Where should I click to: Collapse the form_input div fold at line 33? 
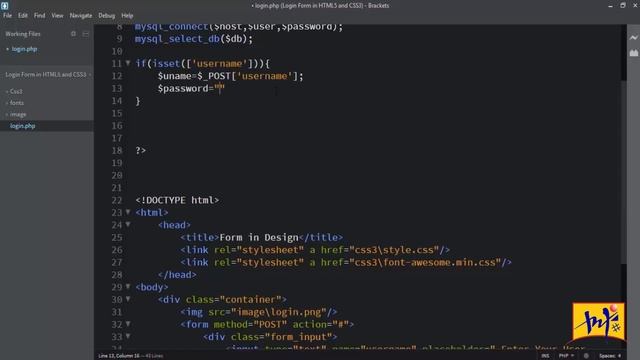tap(128, 336)
